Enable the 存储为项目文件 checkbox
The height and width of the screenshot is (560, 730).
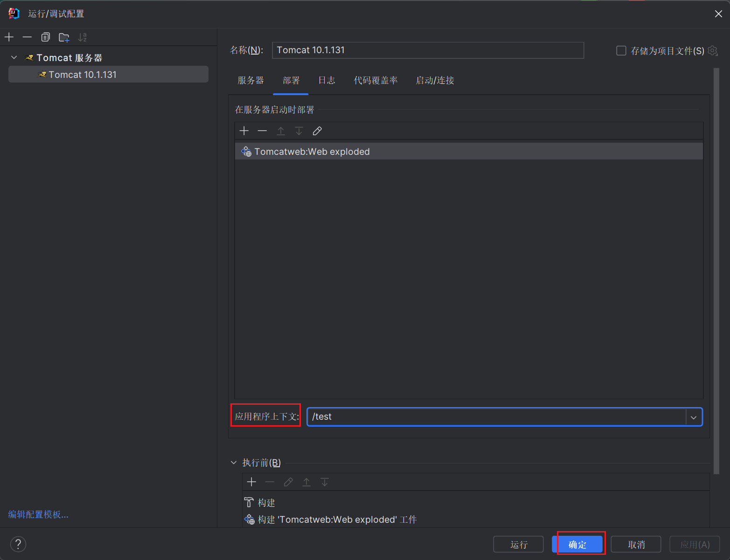(621, 51)
